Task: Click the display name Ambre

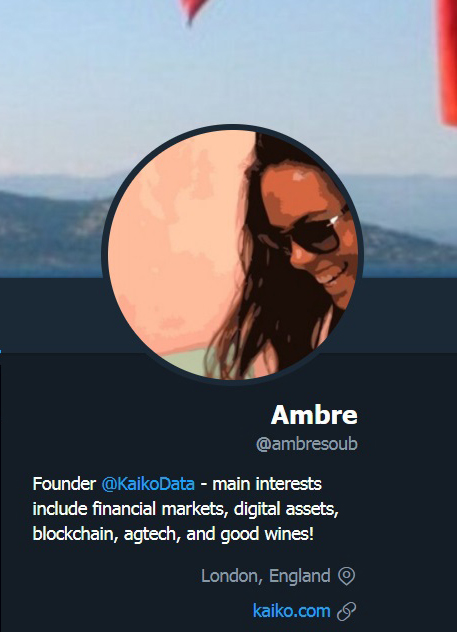Action: pyautogui.click(x=314, y=415)
